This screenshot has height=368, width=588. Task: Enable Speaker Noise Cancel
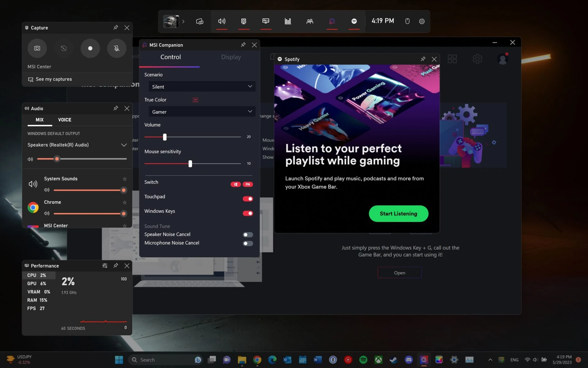click(x=248, y=235)
